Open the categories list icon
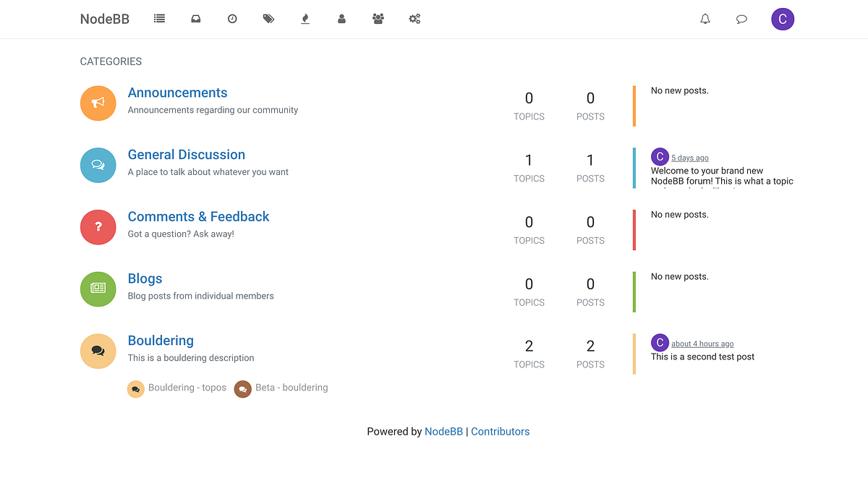 (x=159, y=19)
